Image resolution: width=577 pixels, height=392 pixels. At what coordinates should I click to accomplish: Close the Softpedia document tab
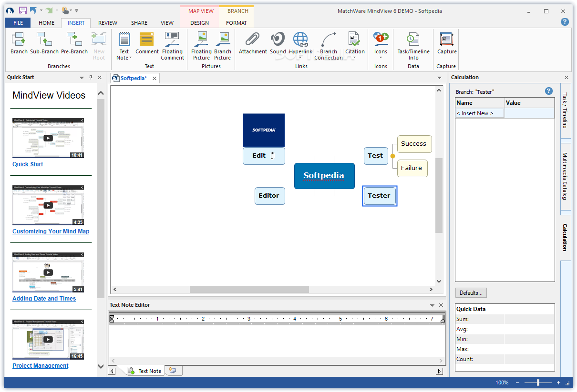(x=155, y=78)
